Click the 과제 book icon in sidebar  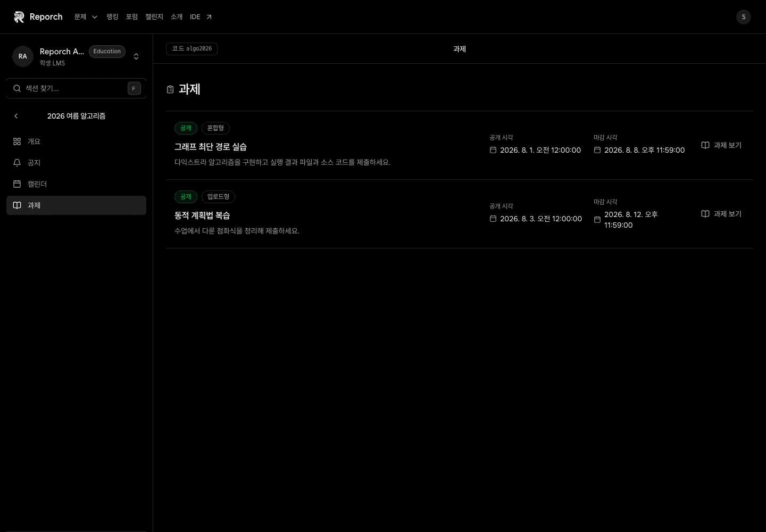point(17,205)
